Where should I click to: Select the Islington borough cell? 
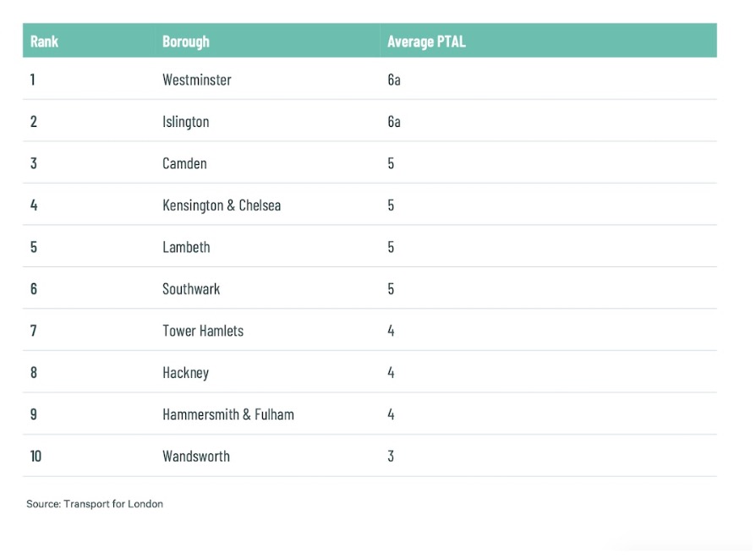(185, 122)
